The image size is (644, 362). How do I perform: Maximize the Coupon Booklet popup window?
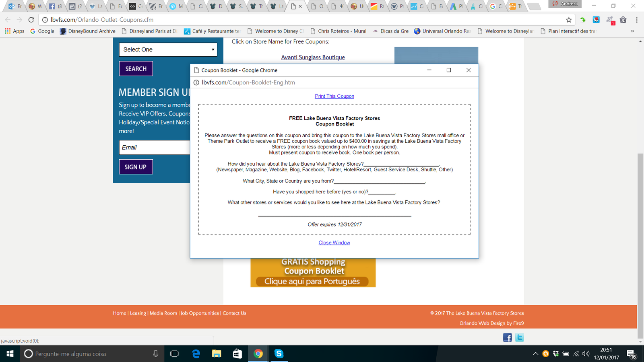[449, 70]
